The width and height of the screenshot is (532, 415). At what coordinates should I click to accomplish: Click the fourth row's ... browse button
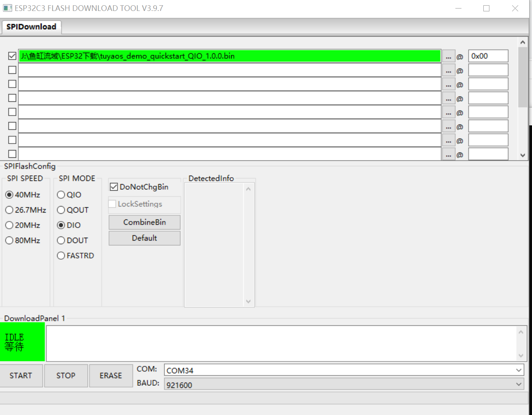tap(448, 99)
